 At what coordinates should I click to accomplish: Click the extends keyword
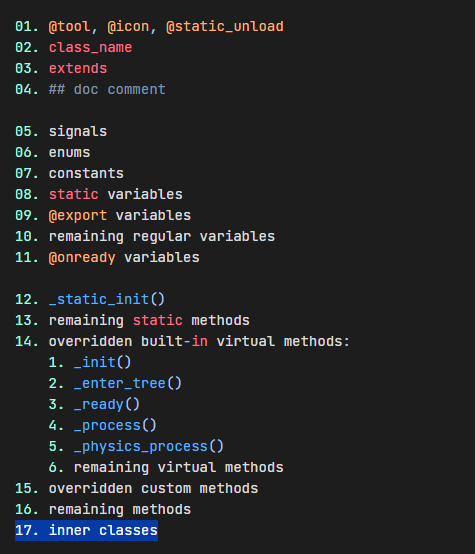(x=78, y=68)
